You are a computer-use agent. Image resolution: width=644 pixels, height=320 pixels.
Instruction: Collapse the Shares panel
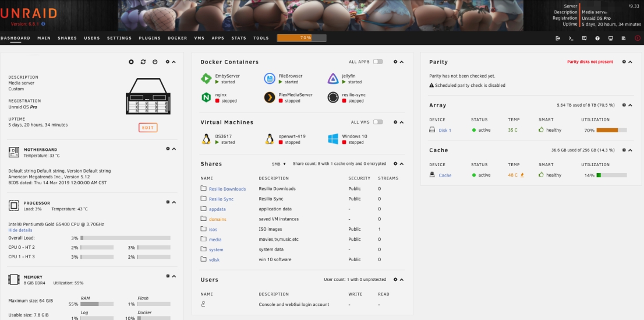click(402, 164)
